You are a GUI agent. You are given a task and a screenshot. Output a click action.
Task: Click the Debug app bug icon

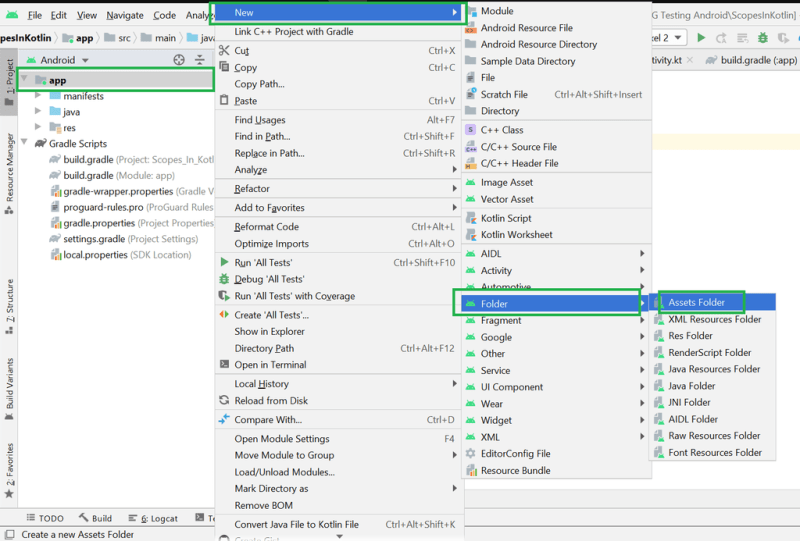tap(763, 38)
